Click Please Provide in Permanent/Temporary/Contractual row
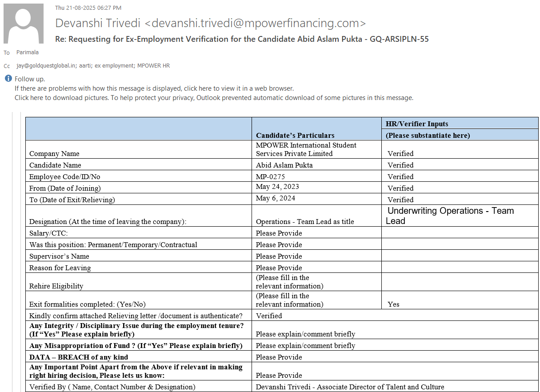540x392 pixels. 279,244
